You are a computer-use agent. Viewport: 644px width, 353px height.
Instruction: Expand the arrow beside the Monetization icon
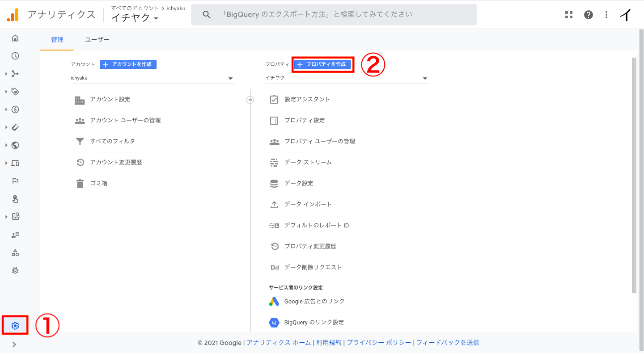(x=6, y=109)
